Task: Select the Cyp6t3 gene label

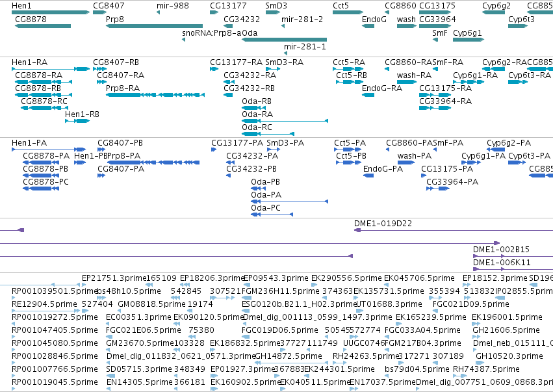Action: pos(521,20)
